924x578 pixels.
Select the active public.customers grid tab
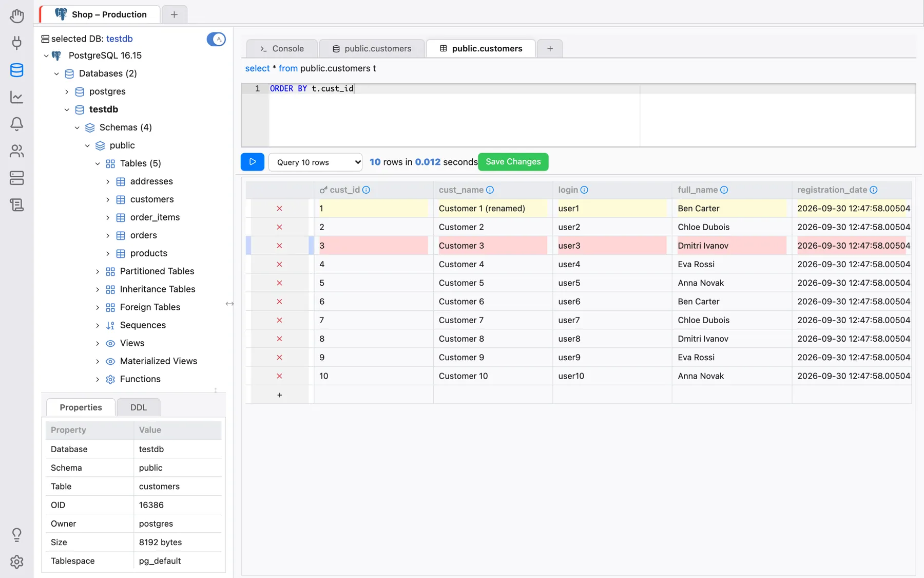pos(481,48)
